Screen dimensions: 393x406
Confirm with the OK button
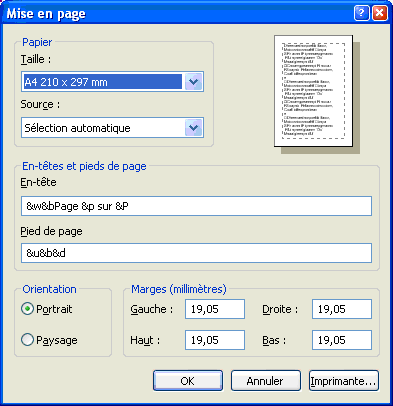coord(188,381)
